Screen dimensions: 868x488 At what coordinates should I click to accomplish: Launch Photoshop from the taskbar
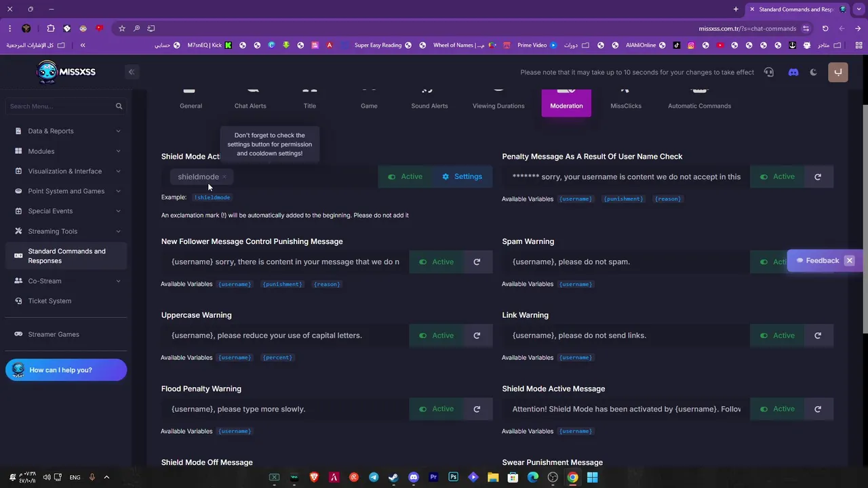coord(454,477)
